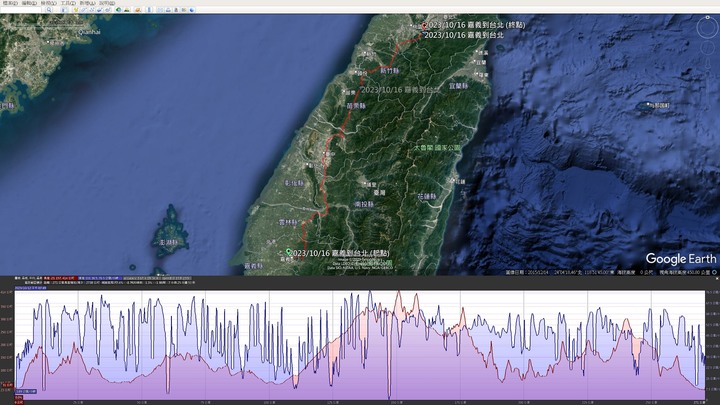
Task: Click the 澎湖縣 island label
Action: [168, 242]
